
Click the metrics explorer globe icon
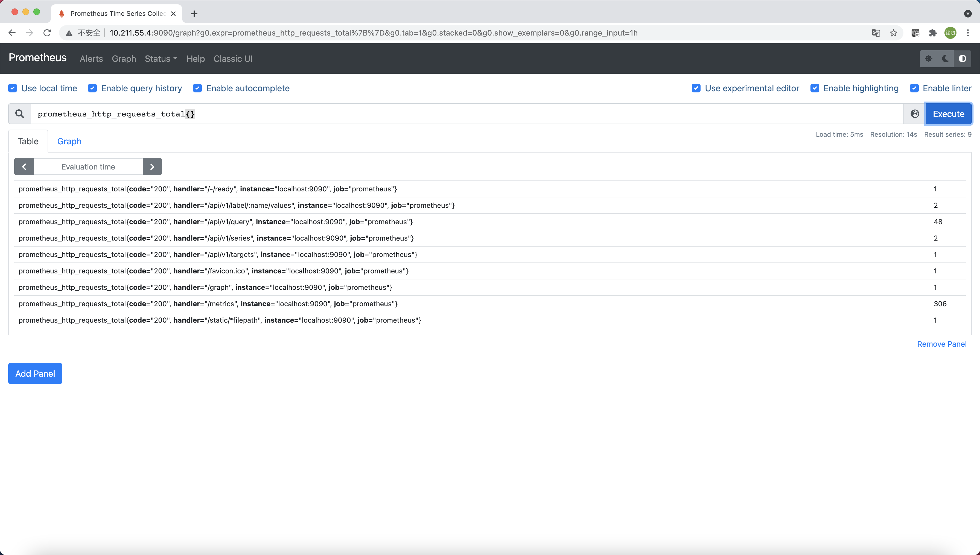click(914, 113)
